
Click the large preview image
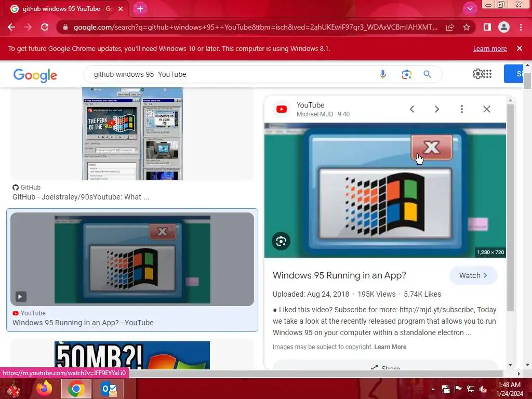click(385, 190)
